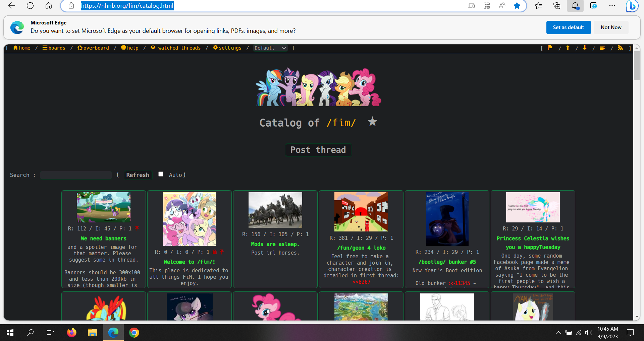Favorite the /fim/ board with star
The height and width of the screenshot is (341, 644).
pyautogui.click(x=372, y=122)
